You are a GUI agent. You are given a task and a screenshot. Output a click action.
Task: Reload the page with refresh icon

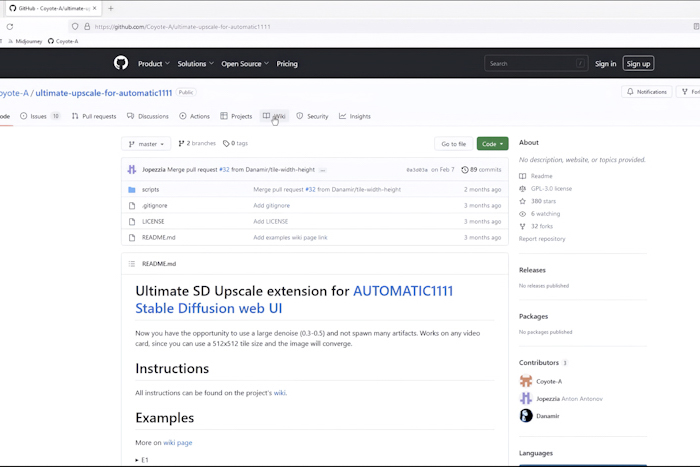(x=10, y=27)
